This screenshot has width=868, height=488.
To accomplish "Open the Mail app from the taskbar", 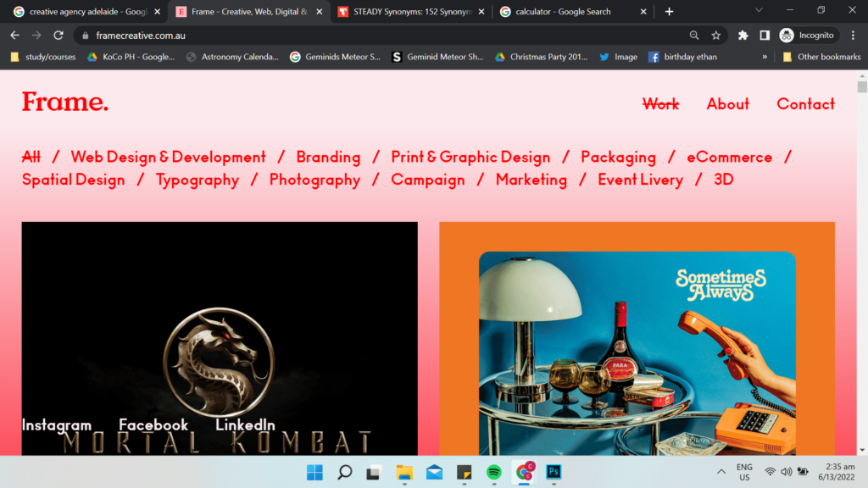I will coord(435,472).
